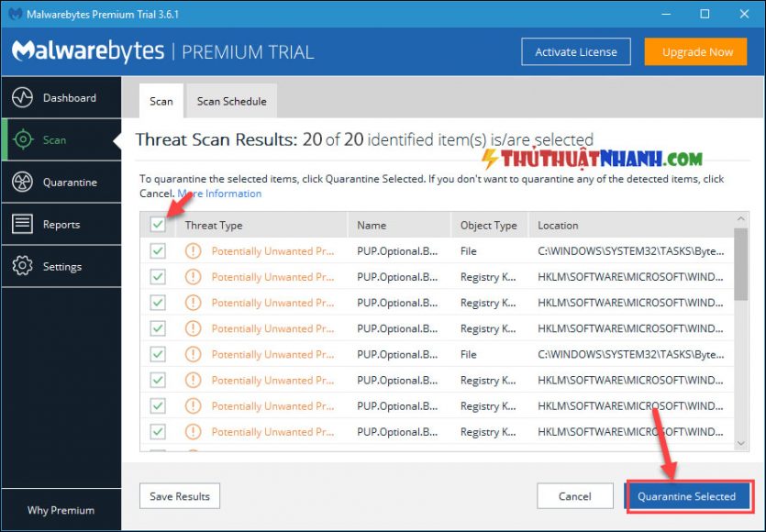Uncheck the select-all checkbox in the header

[x=158, y=225]
